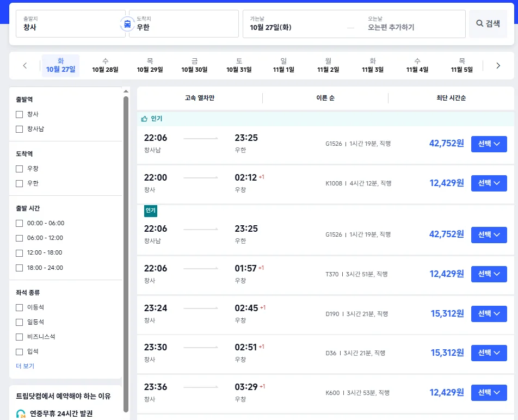
Task: Check the 창사남 departure station box
Action: (19, 129)
